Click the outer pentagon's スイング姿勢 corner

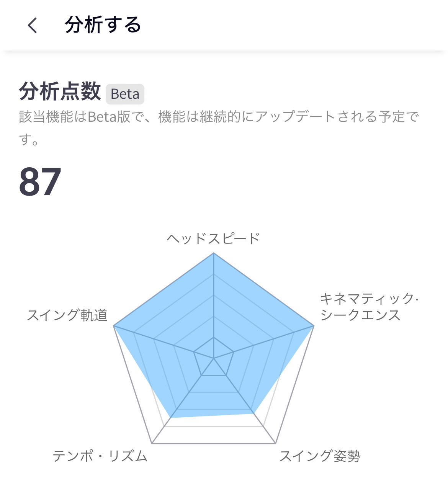[x=275, y=443]
